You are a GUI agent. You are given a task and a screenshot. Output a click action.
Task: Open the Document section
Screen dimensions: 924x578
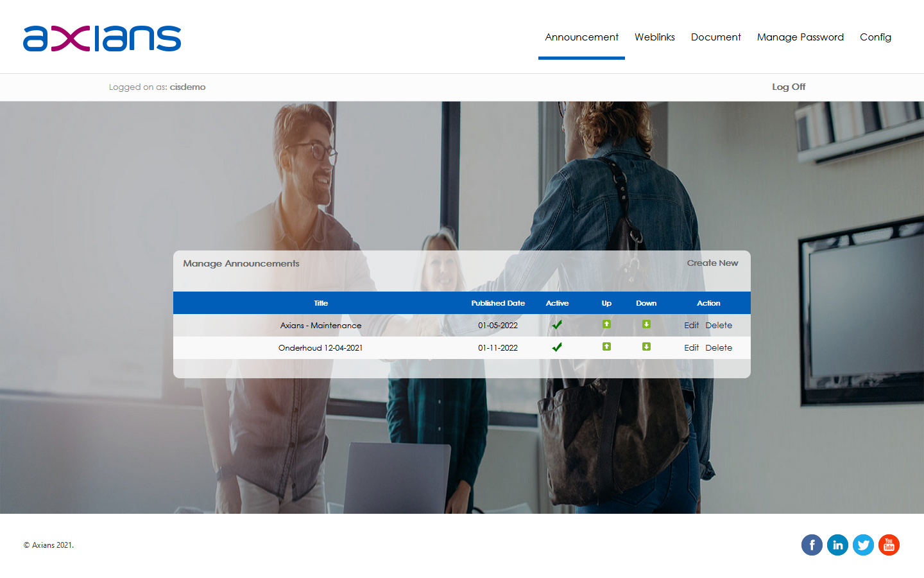(715, 37)
